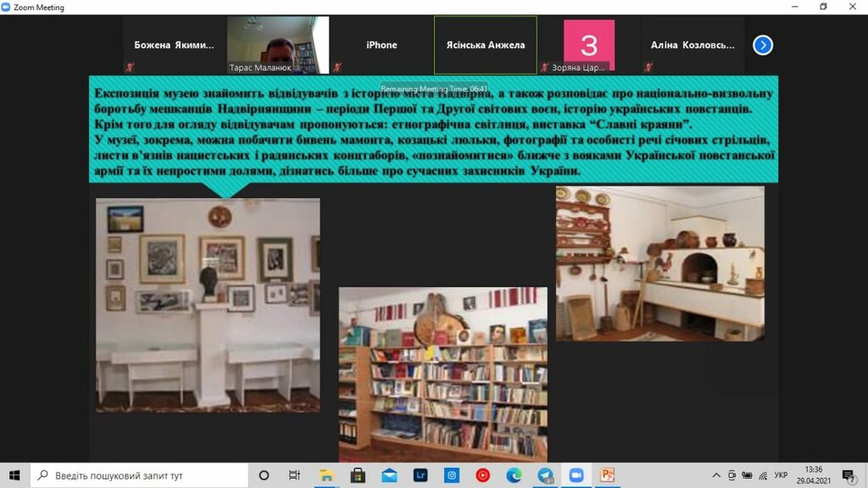
Task: Show next participants with the blue arrow
Action: pyautogui.click(x=763, y=45)
